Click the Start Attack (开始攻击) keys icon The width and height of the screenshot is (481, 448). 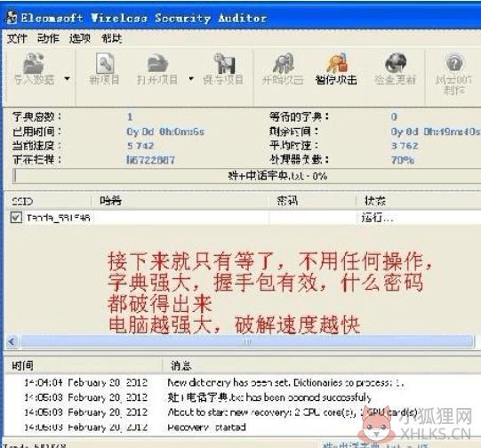(283, 63)
